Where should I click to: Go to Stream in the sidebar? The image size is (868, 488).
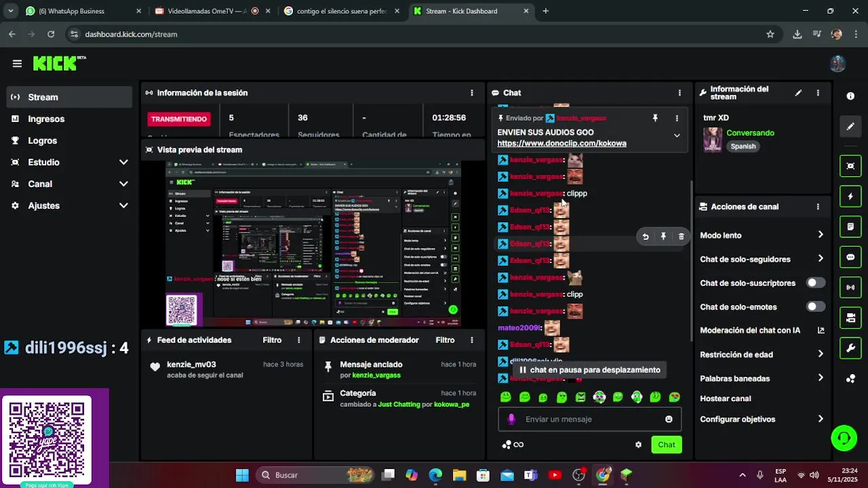coord(70,98)
